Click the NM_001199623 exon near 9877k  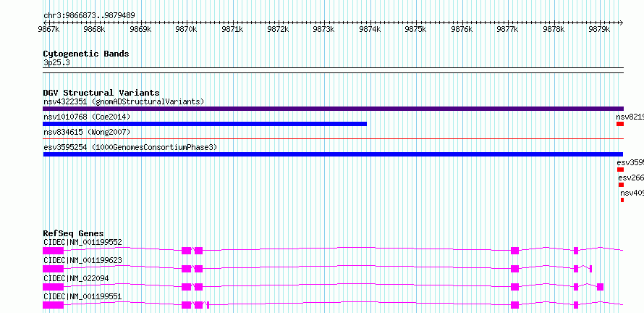coord(515,269)
